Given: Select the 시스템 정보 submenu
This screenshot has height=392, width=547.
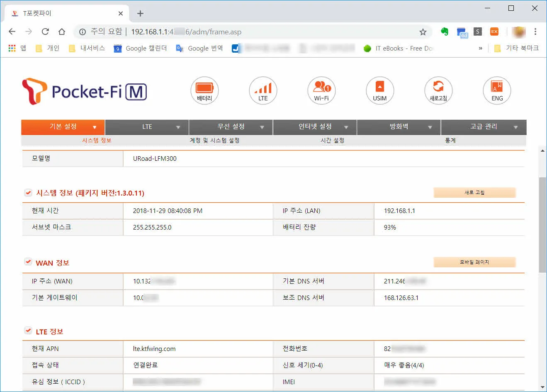Looking at the screenshot, I should coord(97,140).
